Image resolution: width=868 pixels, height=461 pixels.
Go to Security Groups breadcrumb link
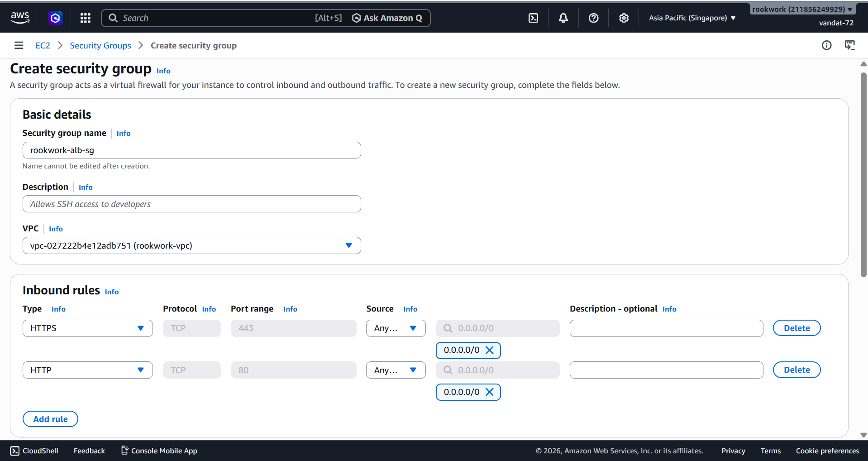100,46
